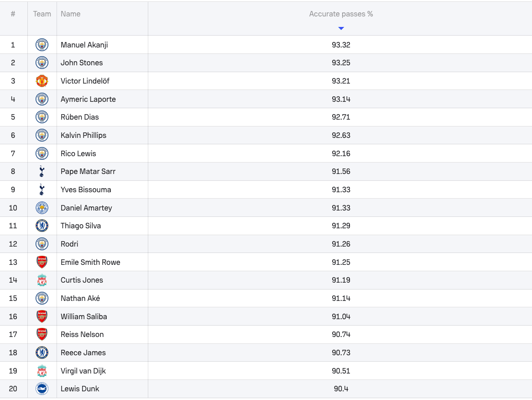Open the Brighton crest beside Lewis Dunk
The image size is (532, 400).
[x=42, y=389]
